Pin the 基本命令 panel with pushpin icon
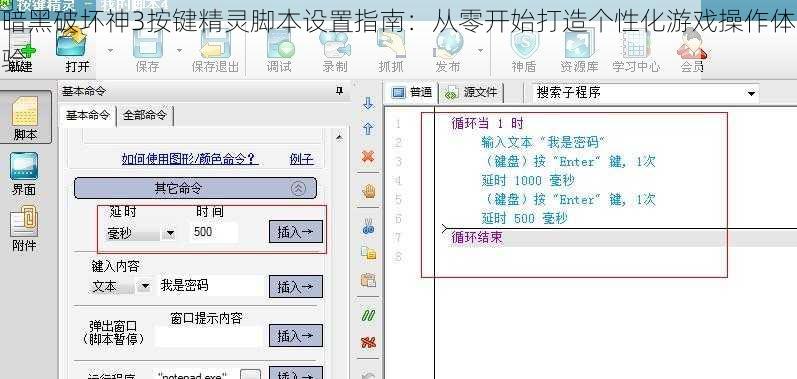 [340, 91]
